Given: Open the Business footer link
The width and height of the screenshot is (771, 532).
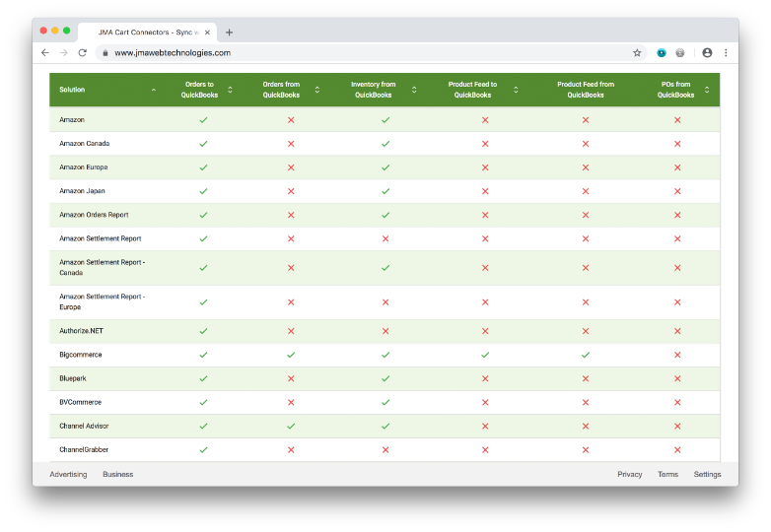Looking at the screenshot, I should click(117, 474).
